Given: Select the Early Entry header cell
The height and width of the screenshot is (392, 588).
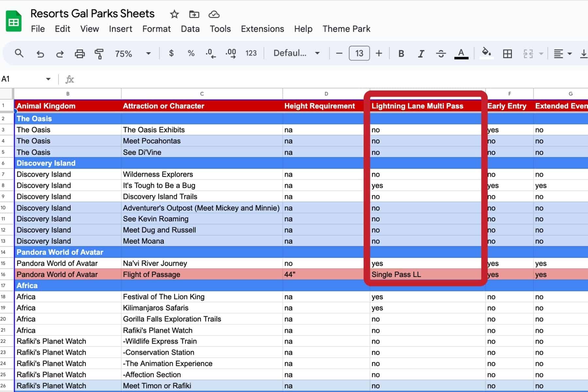Looking at the screenshot, I should (x=509, y=106).
